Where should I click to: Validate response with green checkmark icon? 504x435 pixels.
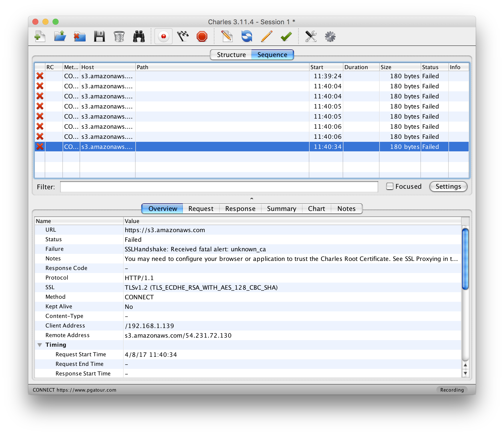286,37
